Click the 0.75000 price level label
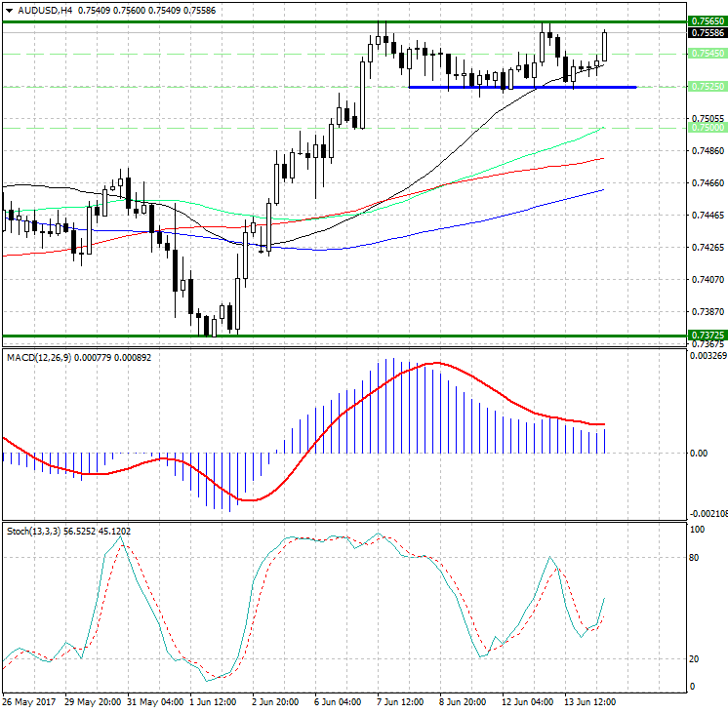 click(707, 128)
